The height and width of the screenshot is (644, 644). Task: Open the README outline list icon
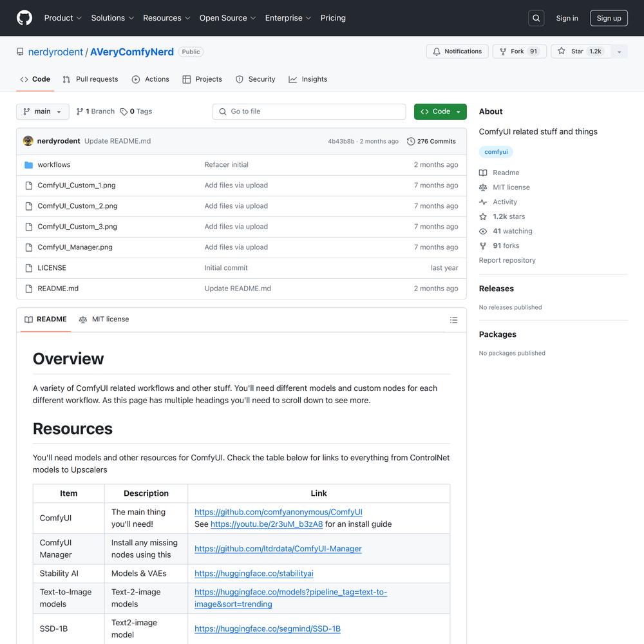tap(453, 320)
